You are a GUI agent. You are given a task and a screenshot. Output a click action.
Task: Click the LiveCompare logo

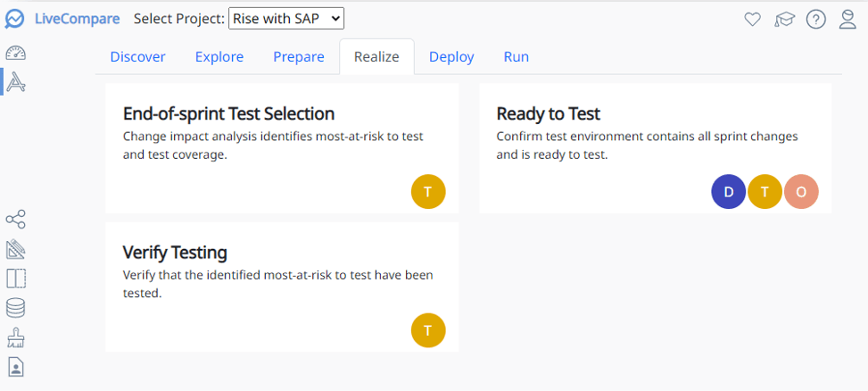point(62,18)
